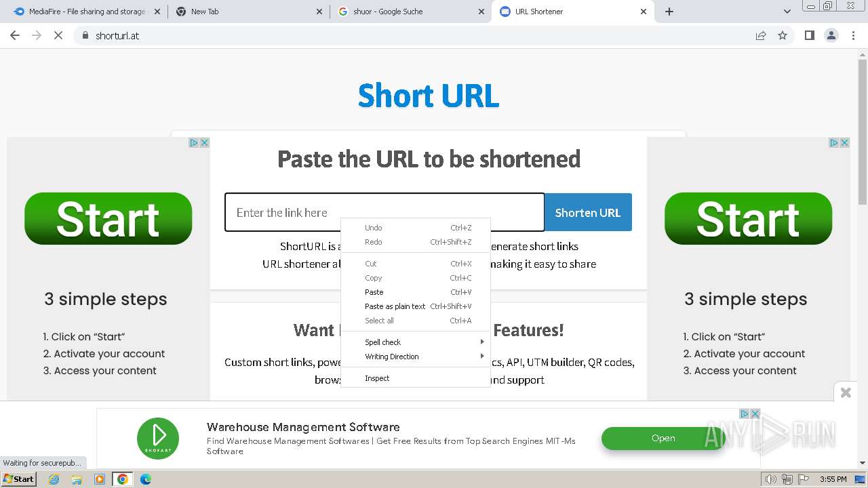The image size is (868, 488).
Task: Click bottom banner ad info icon
Action: 744,413
